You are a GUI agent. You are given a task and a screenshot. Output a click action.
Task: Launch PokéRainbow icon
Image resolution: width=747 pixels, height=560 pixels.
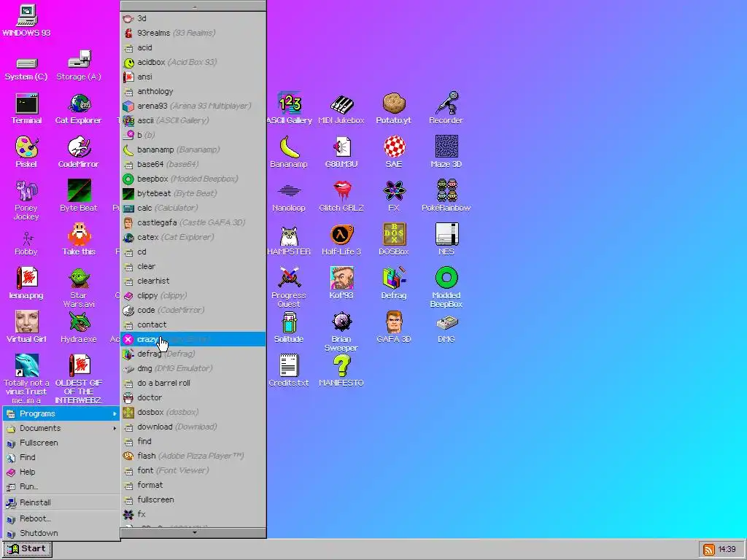point(446,195)
